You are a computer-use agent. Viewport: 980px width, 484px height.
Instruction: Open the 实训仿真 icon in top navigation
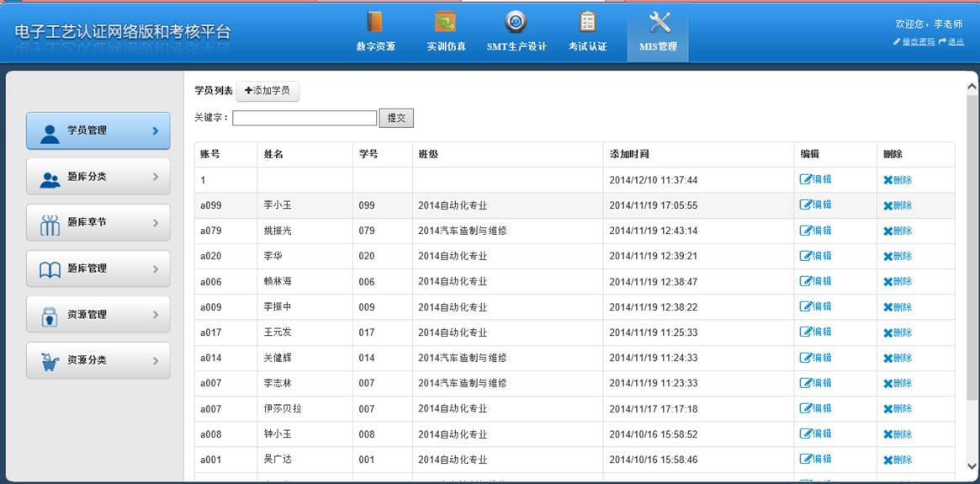point(445,22)
